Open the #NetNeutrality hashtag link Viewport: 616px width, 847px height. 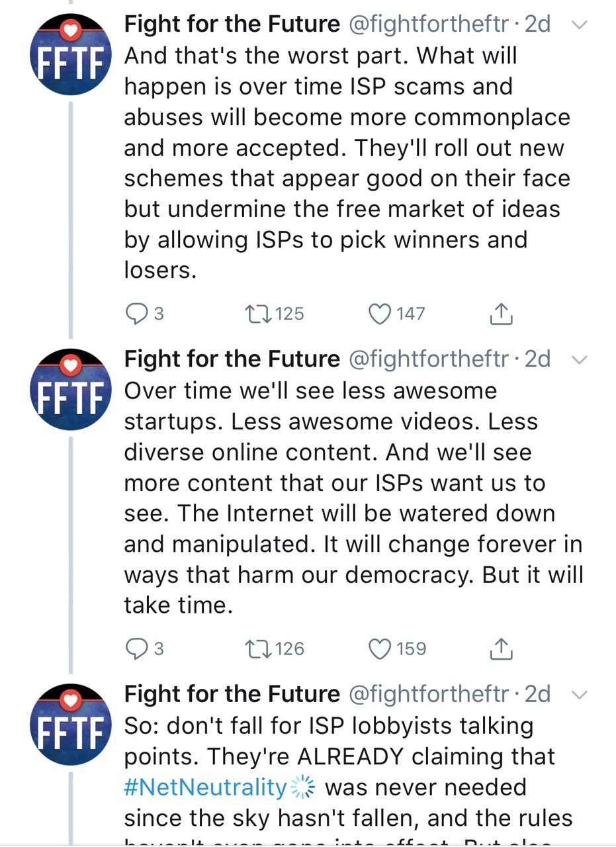click(x=205, y=787)
